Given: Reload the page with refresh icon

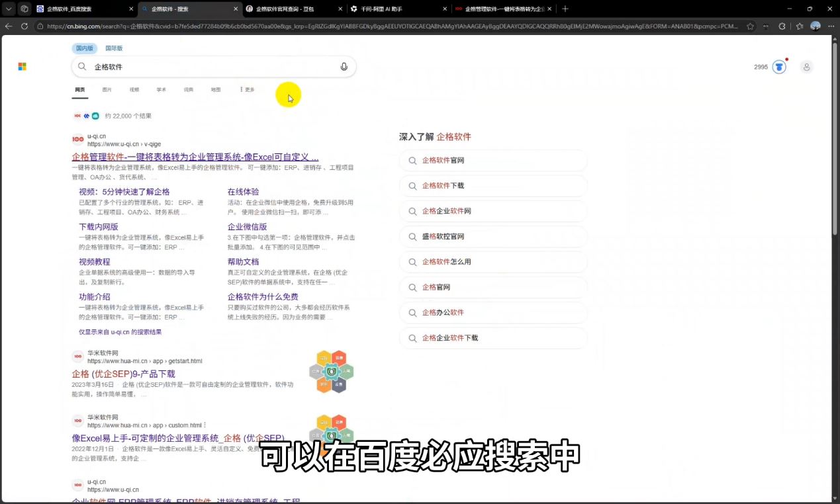Looking at the screenshot, I should (x=24, y=26).
